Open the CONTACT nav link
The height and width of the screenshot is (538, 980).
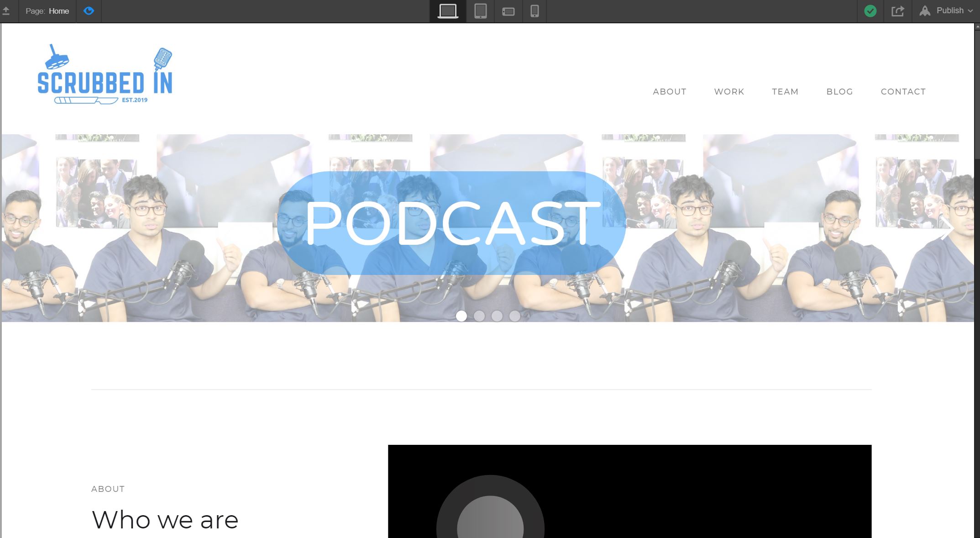tap(903, 92)
